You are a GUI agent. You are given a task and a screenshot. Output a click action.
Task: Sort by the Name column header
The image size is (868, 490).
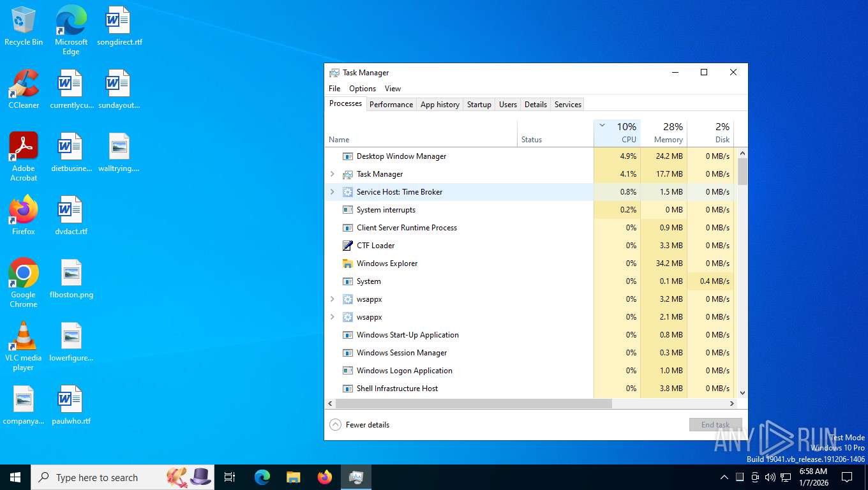pyautogui.click(x=421, y=133)
